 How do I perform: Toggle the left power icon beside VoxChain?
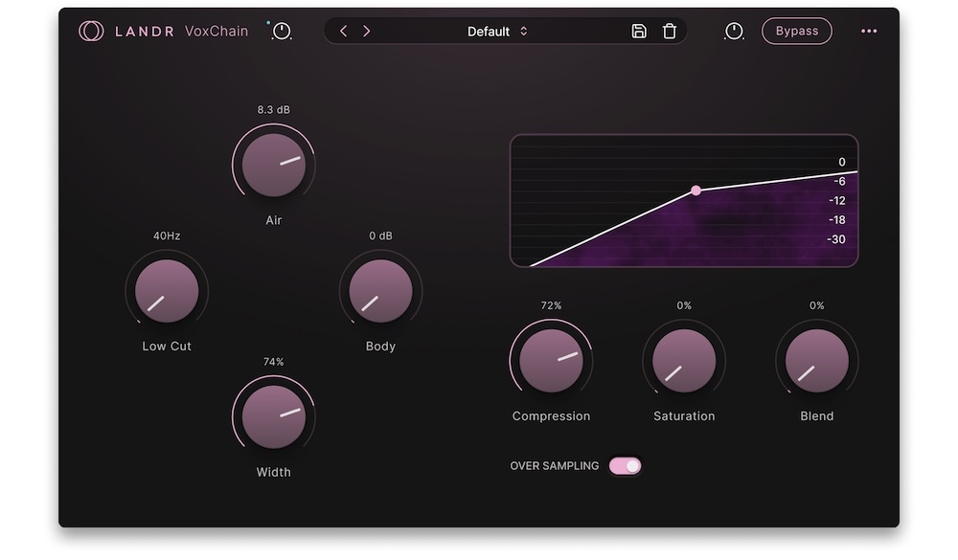(282, 32)
